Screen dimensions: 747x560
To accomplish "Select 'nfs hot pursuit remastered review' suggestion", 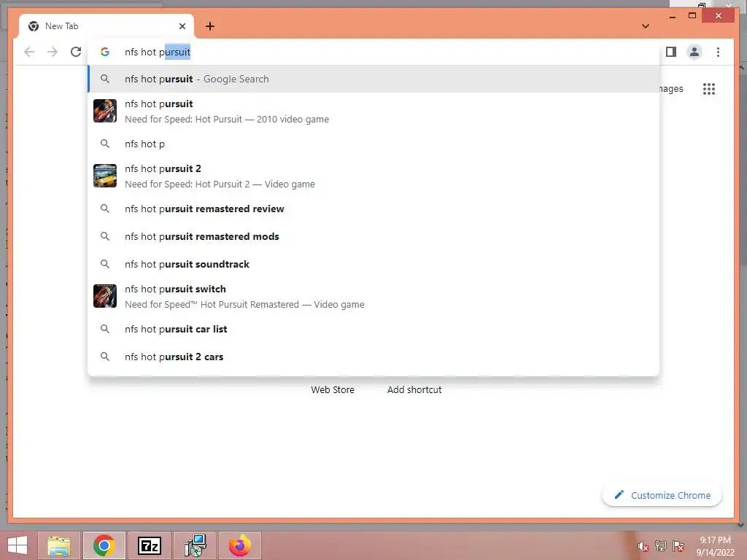I will [x=373, y=209].
